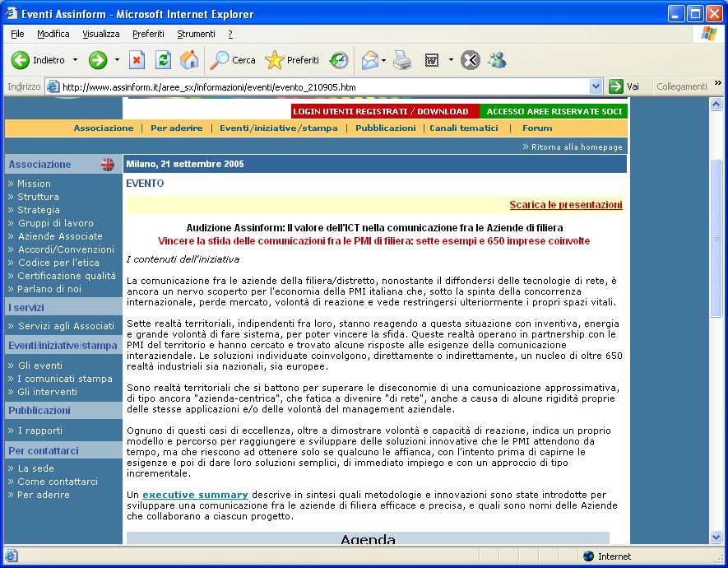Click LOGIN UTENTI REGISTRATI / DOWNLOAD button
This screenshot has width=728, height=568.
(x=385, y=111)
